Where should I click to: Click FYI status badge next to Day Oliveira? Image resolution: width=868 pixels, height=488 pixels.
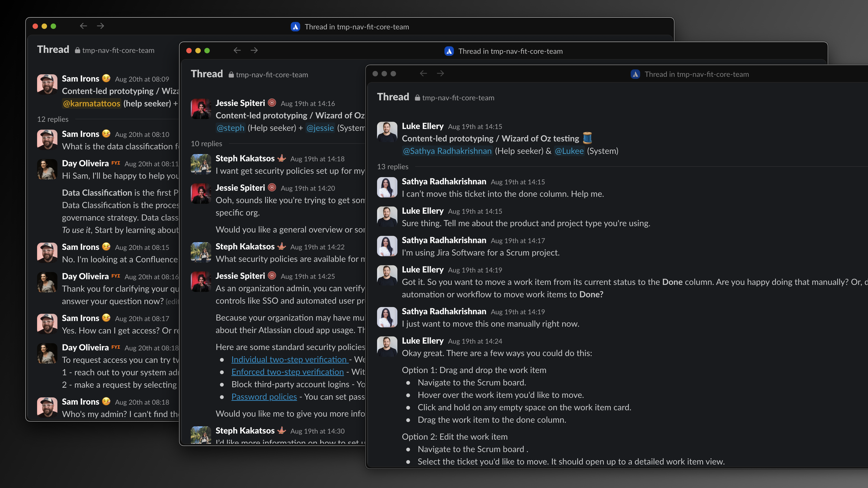pyautogui.click(x=116, y=163)
